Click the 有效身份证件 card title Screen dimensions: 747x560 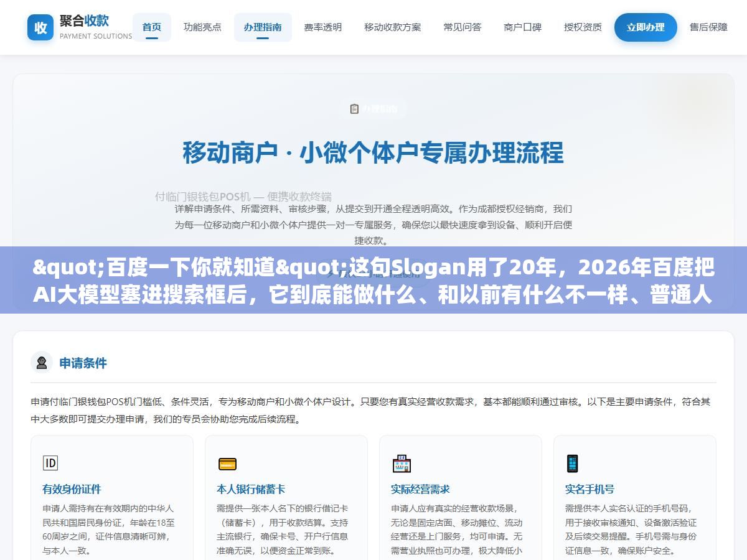[x=72, y=489]
